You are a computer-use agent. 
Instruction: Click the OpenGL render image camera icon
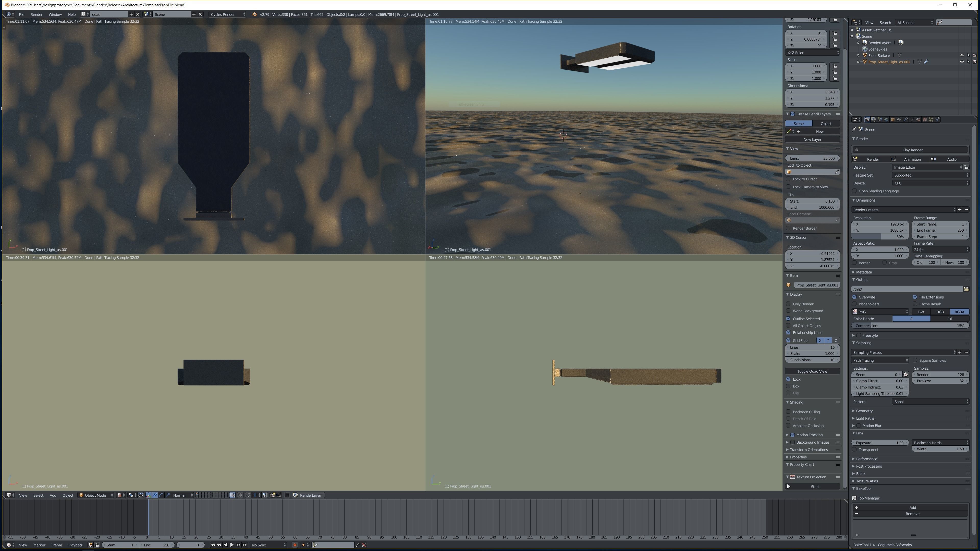(272, 495)
